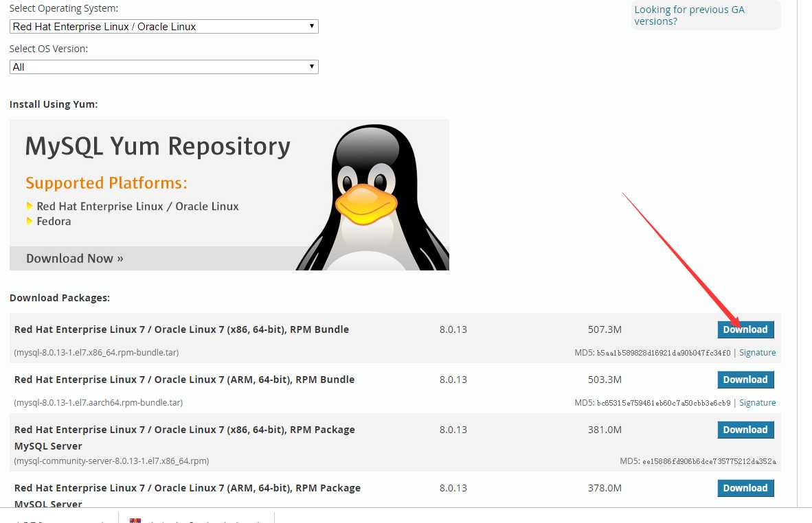Download the ARM 64-bit RPM Bundle

coord(745,380)
